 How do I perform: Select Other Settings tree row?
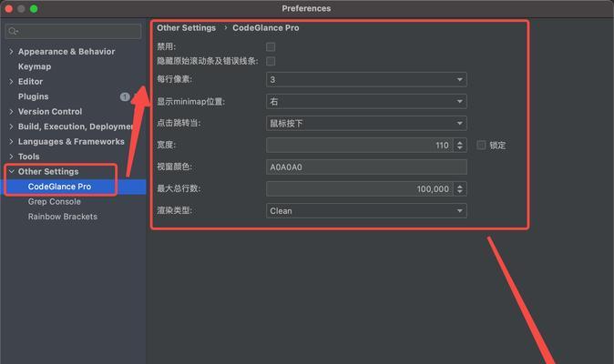73,171
